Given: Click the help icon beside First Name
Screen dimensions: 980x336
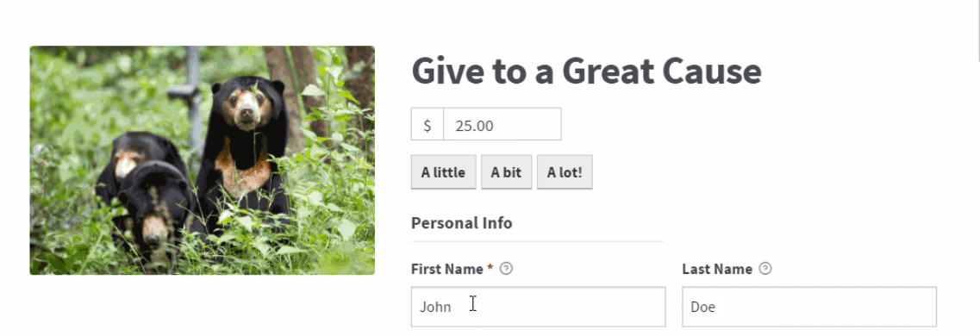Looking at the screenshot, I should [507, 269].
